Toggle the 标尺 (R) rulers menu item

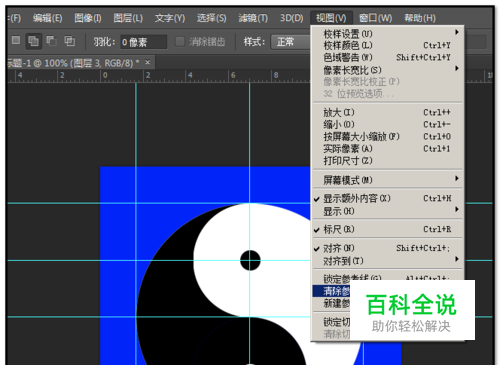[x=387, y=229]
